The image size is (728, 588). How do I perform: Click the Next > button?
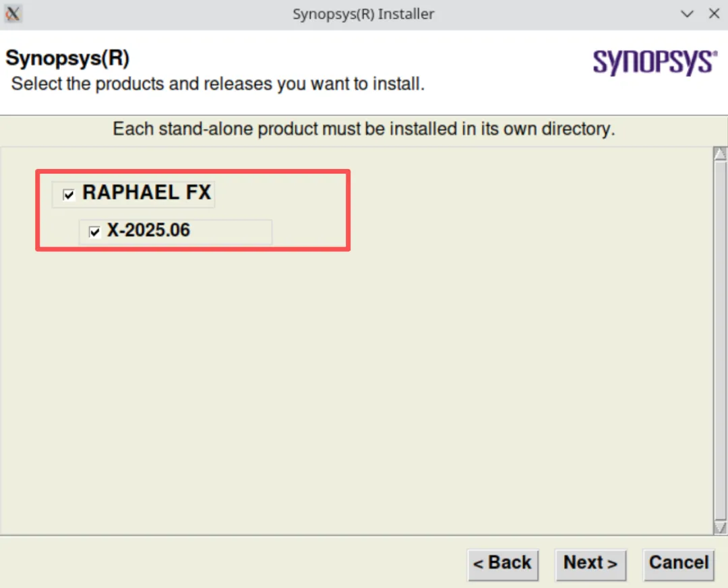coord(590,564)
